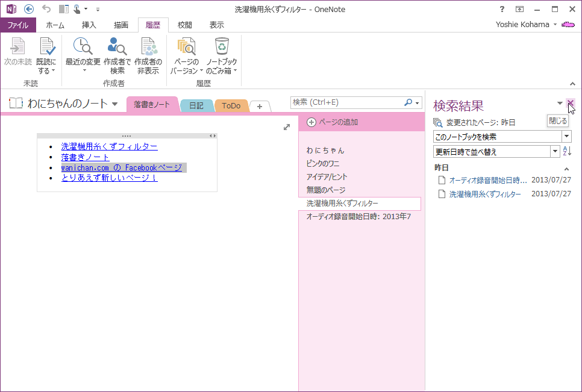Dock to desktop icon in quick access
Image resolution: width=582 pixels, height=392 pixels.
[64, 9]
